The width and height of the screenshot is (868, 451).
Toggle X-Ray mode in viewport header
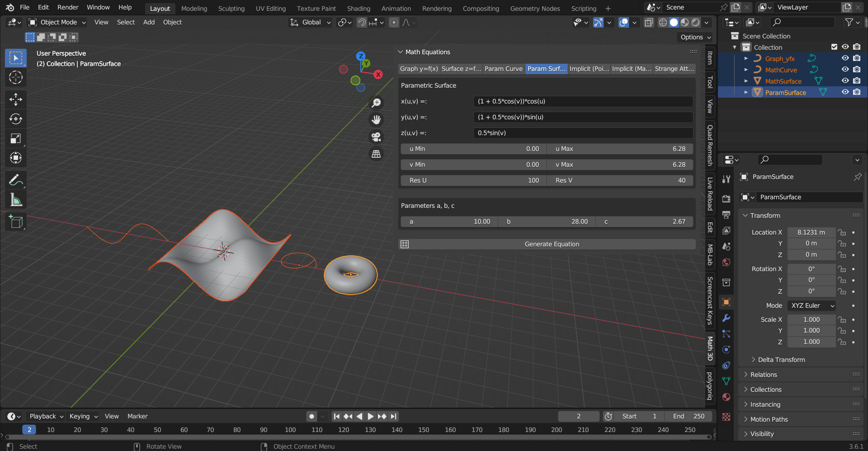[x=649, y=22]
